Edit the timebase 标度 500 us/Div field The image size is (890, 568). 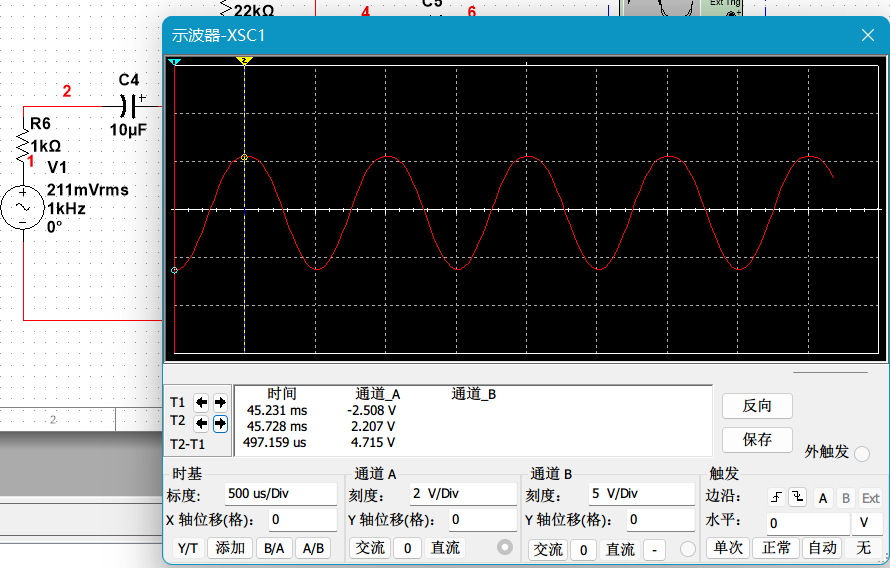280,494
